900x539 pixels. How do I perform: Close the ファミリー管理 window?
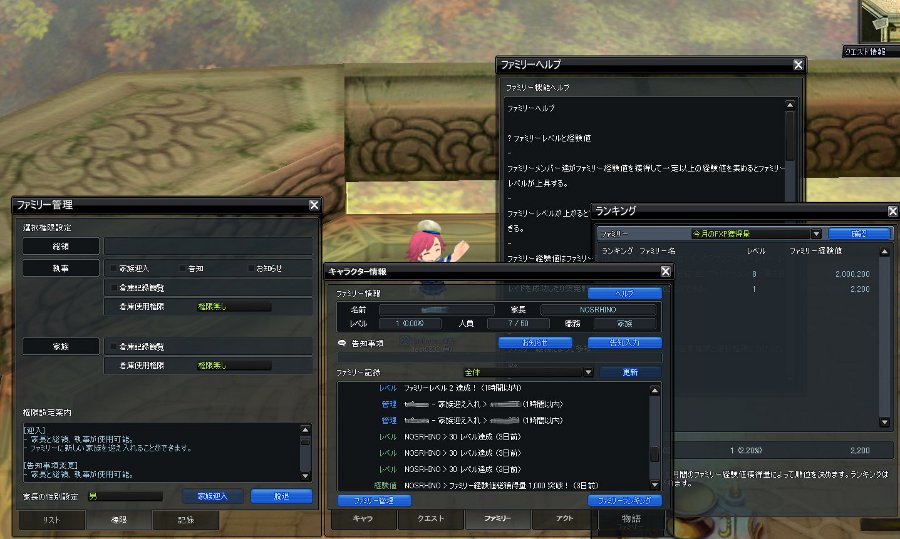[314, 205]
